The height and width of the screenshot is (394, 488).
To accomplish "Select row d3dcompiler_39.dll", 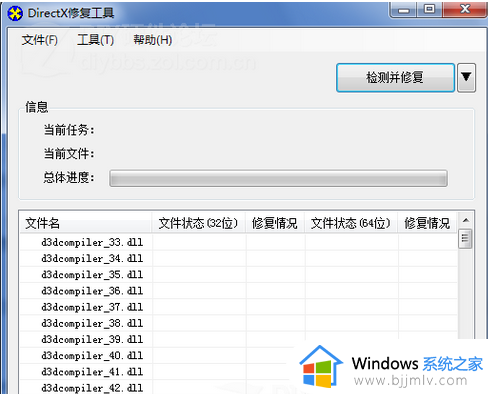I will coord(239,339).
